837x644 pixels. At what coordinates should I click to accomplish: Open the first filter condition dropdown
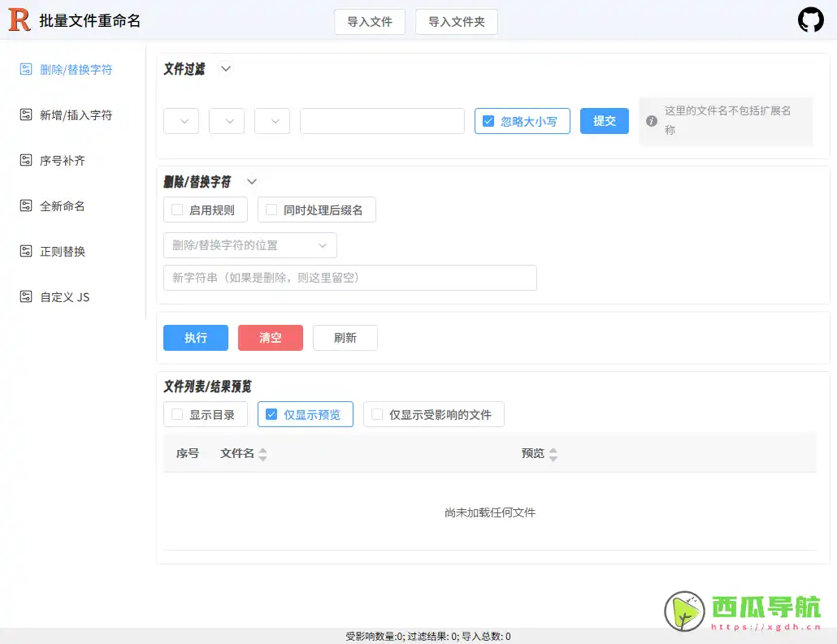click(180, 120)
